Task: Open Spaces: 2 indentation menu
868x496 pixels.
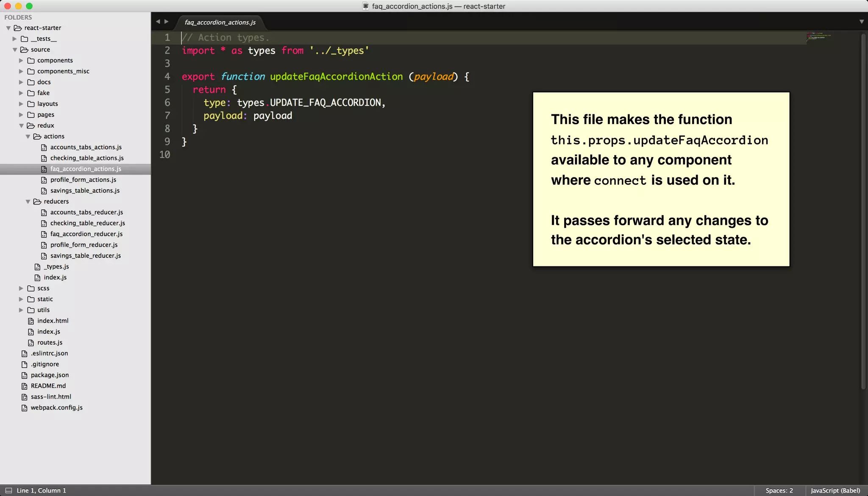Action: pos(779,490)
